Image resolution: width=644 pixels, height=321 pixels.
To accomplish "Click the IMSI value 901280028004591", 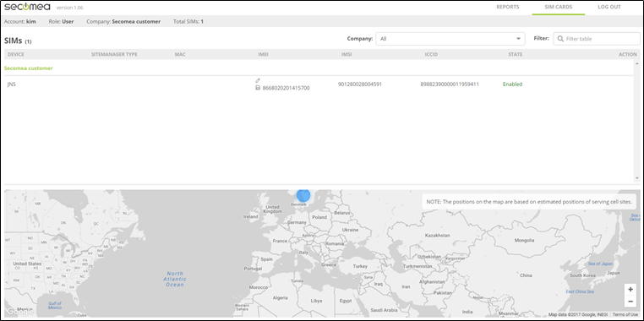I will (360, 84).
